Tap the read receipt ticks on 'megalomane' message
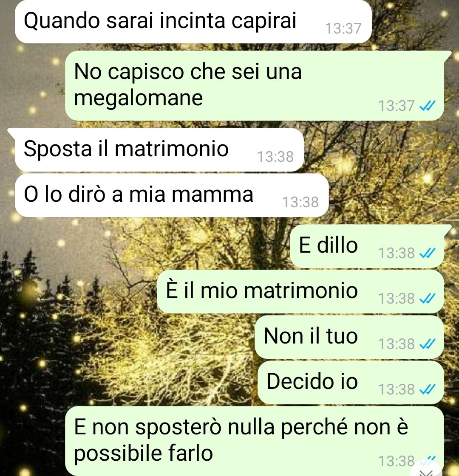Screen dimensions: 459x476 click(x=427, y=106)
